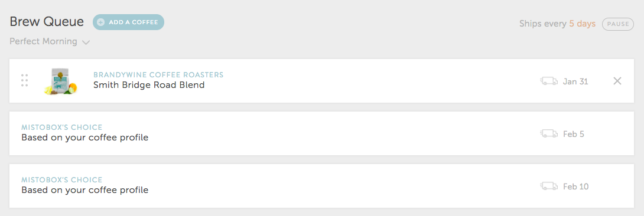Open the Brandywine Coffee Roasters link
The width and height of the screenshot is (644, 216).
[x=158, y=75]
